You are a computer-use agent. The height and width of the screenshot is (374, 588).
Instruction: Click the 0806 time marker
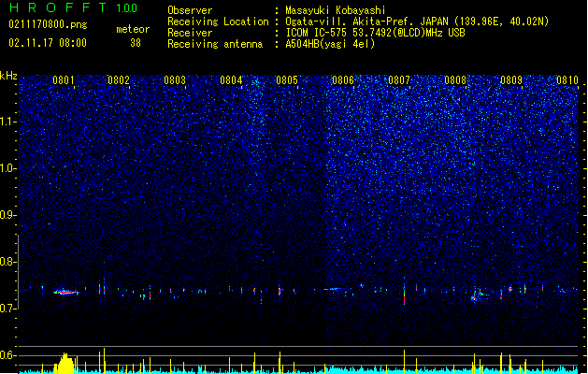[343, 80]
